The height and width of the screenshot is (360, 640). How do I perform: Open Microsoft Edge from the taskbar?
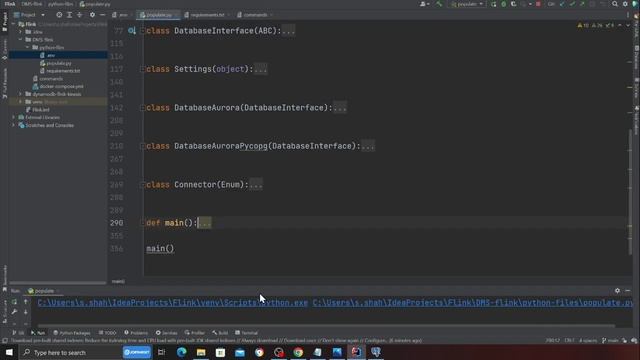click(182, 352)
